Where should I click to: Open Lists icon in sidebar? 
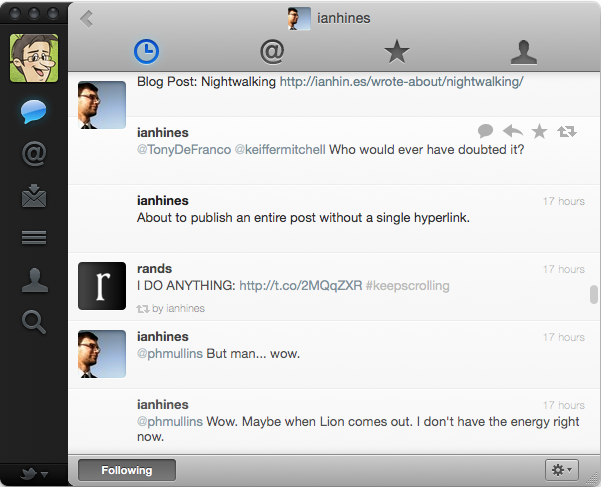[x=34, y=237]
